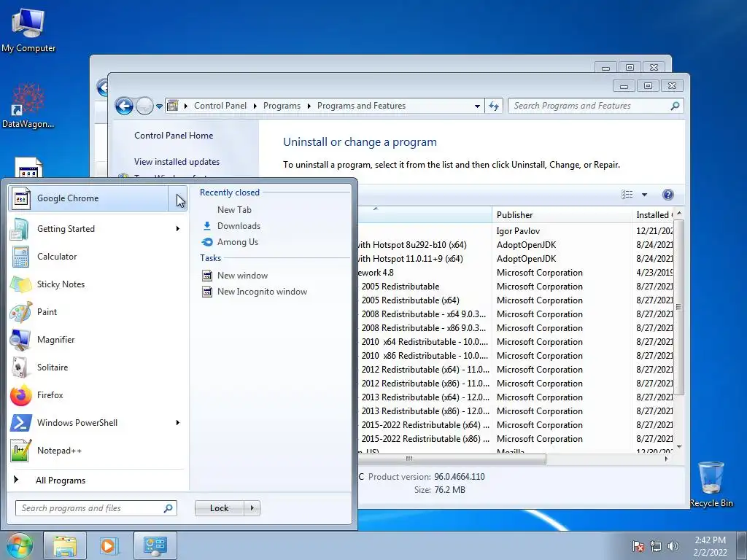Image resolution: width=747 pixels, height=560 pixels.
Task: Click the Search programs and files box
Action: pos(96,508)
